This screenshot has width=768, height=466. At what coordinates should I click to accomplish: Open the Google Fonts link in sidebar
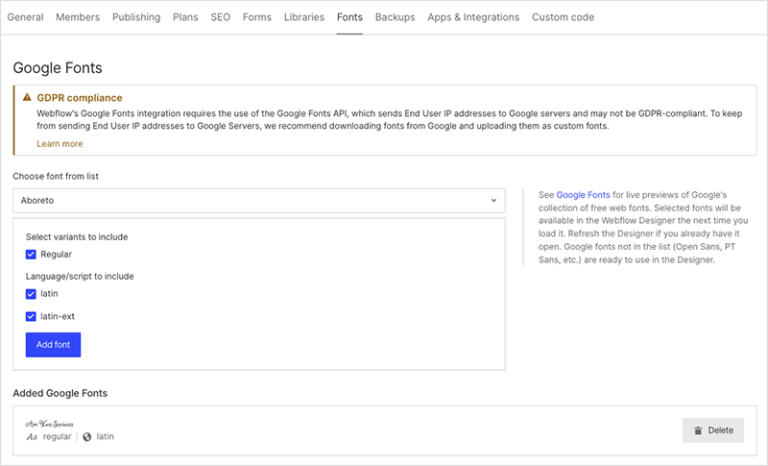(x=582, y=194)
